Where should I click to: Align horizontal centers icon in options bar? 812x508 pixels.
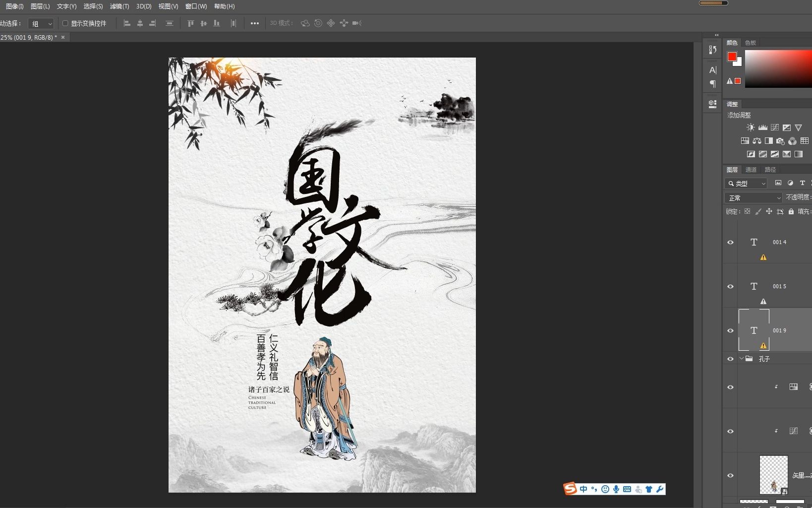140,23
